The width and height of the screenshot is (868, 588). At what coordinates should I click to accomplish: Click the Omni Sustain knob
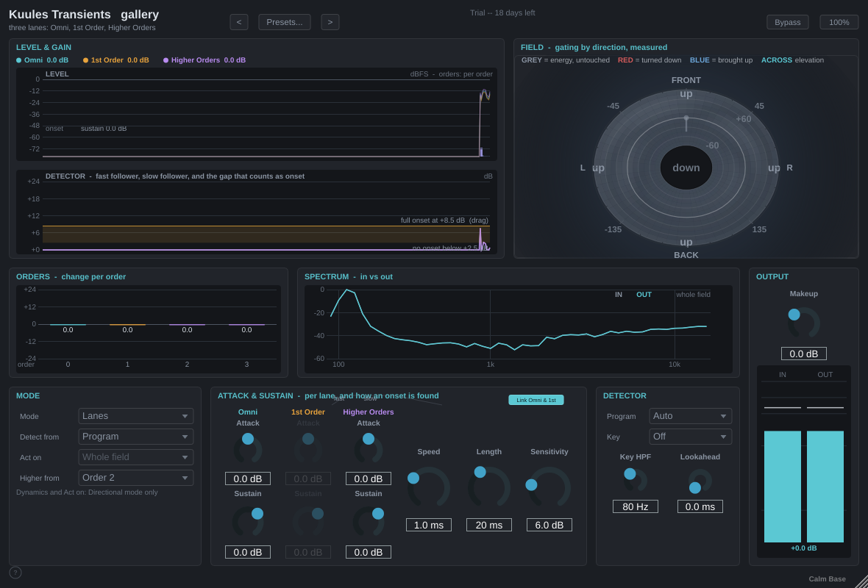pos(247,521)
